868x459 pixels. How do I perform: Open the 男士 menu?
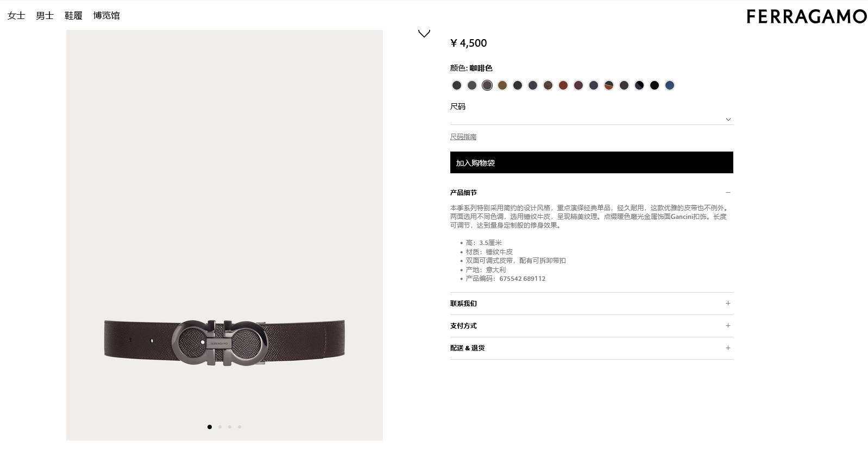tap(45, 16)
